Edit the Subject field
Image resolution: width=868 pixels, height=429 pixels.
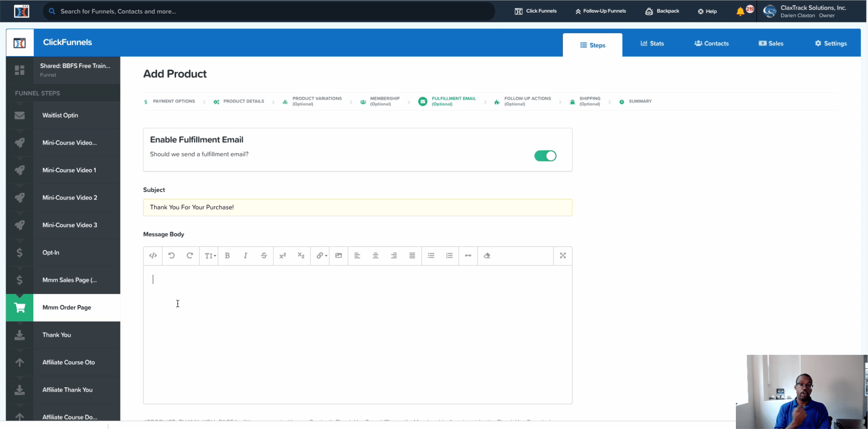(x=357, y=207)
